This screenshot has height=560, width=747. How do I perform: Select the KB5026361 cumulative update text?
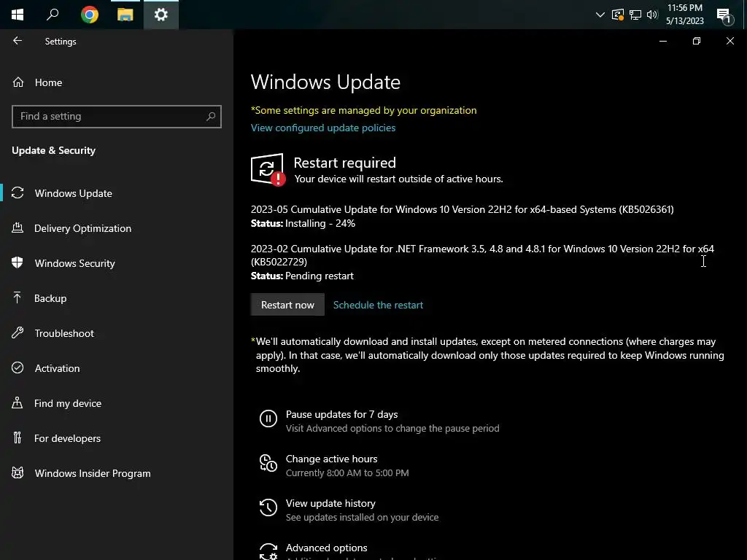462,209
